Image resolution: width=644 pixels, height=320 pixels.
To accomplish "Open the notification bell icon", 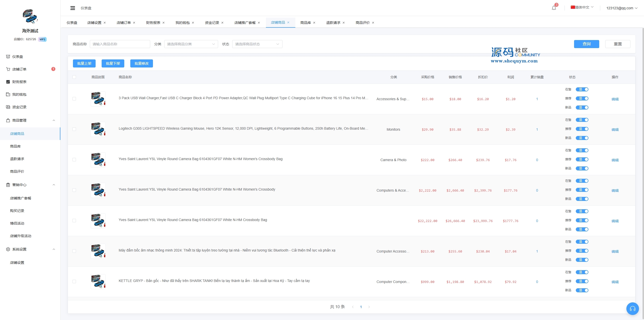I will pyautogui.click(x=554, y=8).
